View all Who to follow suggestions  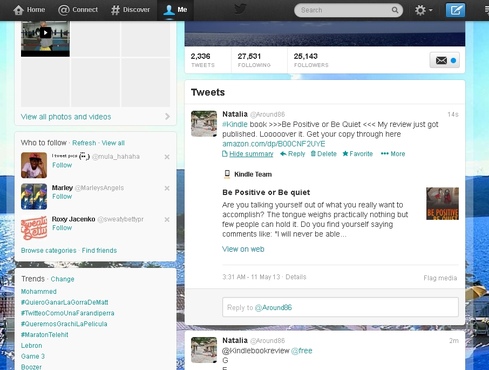(113, 143)
